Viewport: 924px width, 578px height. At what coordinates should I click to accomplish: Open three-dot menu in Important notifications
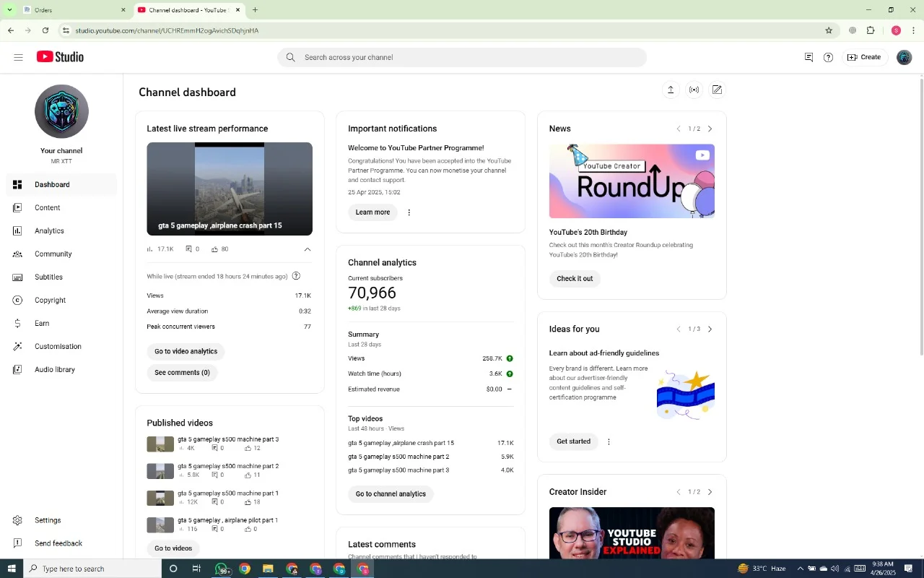coord(409,212)
